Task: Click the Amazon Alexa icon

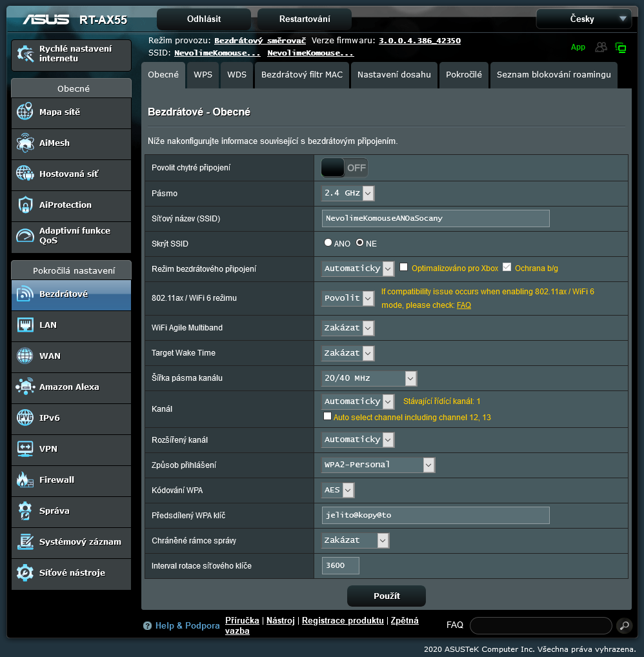Action: (x=25, y=387)
